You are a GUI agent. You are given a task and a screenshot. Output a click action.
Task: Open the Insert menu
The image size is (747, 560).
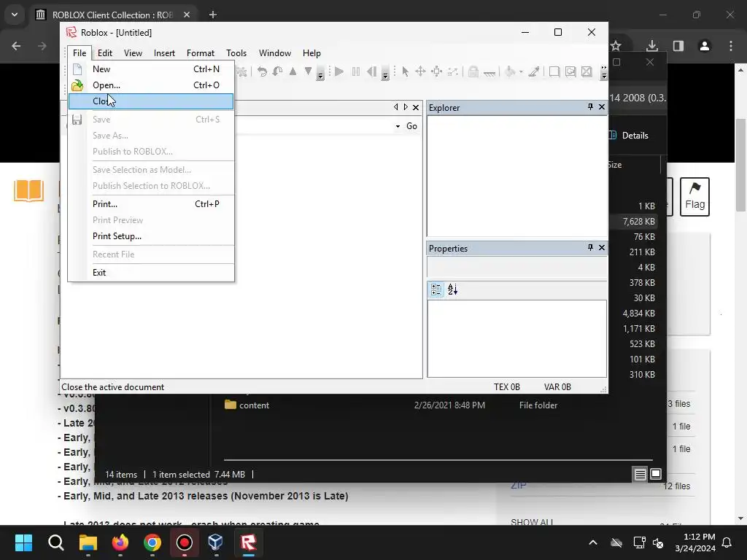[x=164, y=52]
